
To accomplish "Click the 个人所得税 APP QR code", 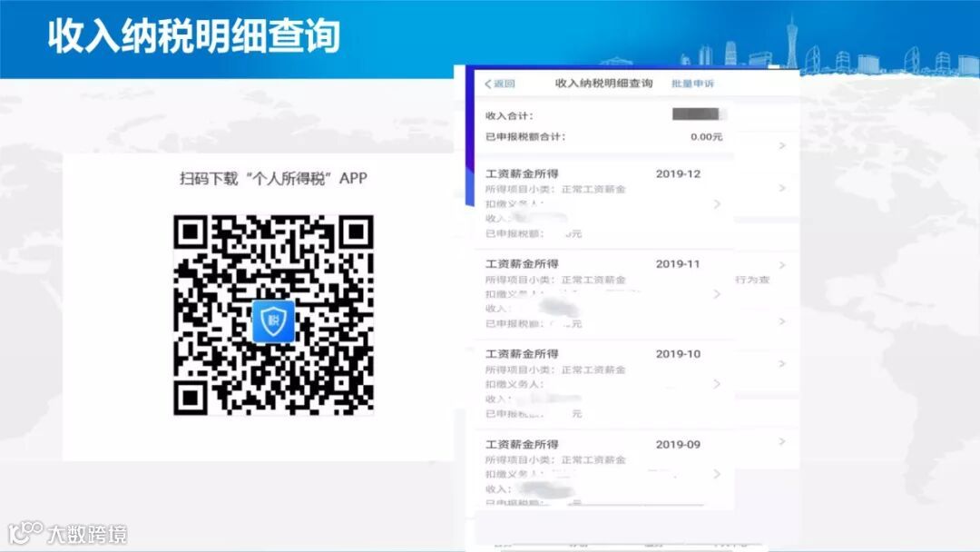I will 274,315.
